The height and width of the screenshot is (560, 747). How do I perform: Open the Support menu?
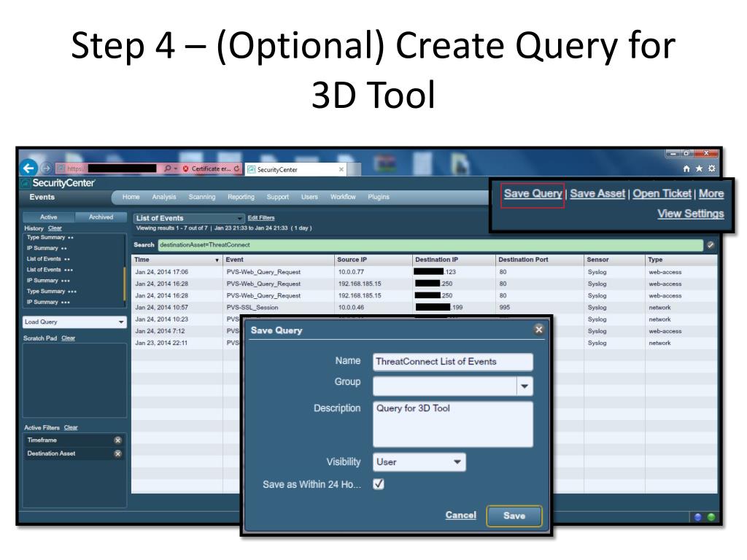[x=278, y=197]
